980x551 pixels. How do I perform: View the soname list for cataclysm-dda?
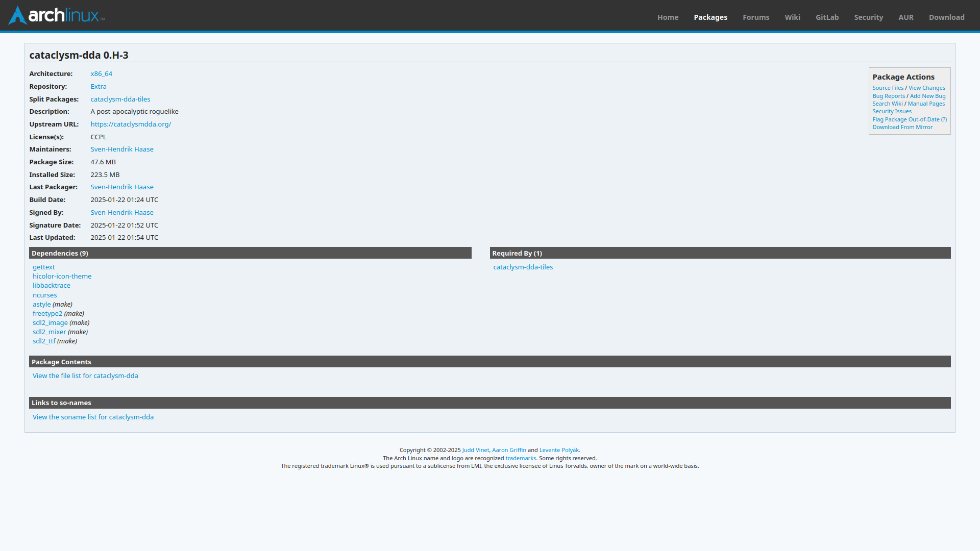coord(93,417)
